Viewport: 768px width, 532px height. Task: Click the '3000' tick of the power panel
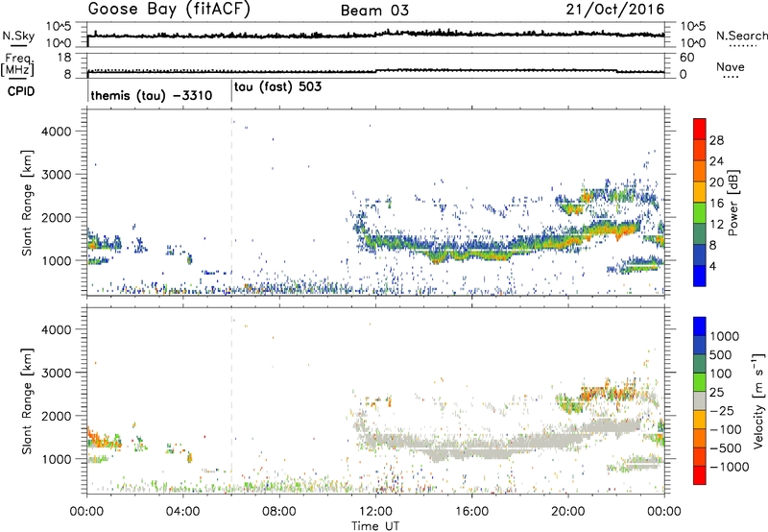56,175
